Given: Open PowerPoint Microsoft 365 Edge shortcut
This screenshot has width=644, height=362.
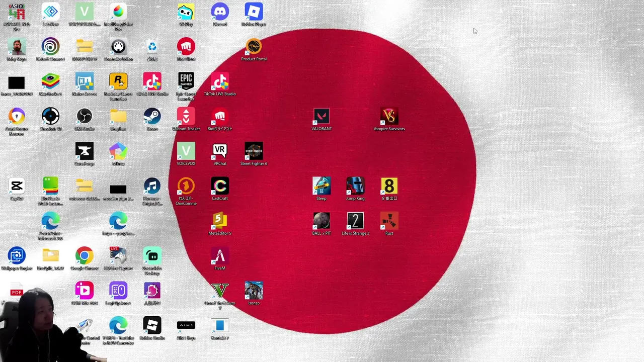Looking at the screenshot, I should 50,221.
